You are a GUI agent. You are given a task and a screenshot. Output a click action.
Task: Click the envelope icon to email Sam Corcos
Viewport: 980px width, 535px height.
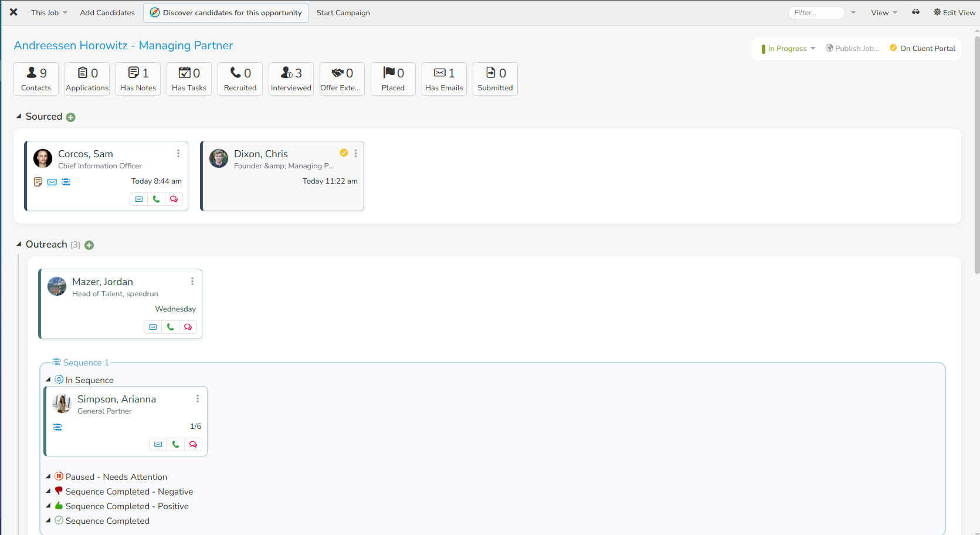coord(138,199)
